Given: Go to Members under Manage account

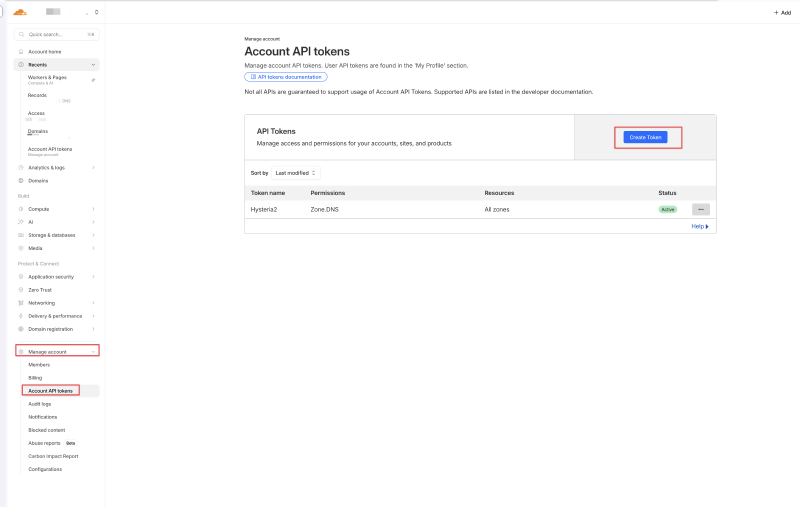Looking at the screenshot, I should click(39, 364).
